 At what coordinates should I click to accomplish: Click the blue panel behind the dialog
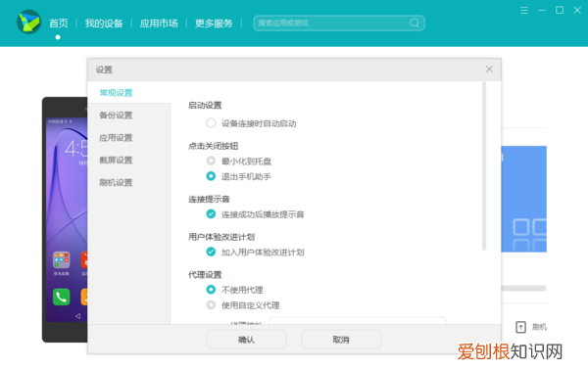[524, 199]
